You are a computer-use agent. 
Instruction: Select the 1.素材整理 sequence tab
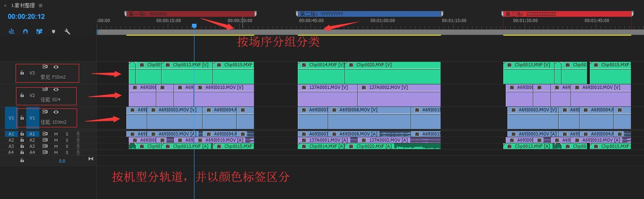pyautogui.click(x=23, y=5)
